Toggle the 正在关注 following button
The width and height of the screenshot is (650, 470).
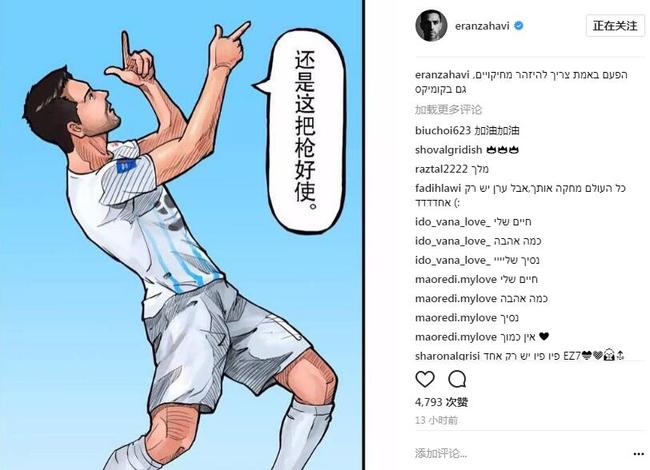(x=615, y=26)
